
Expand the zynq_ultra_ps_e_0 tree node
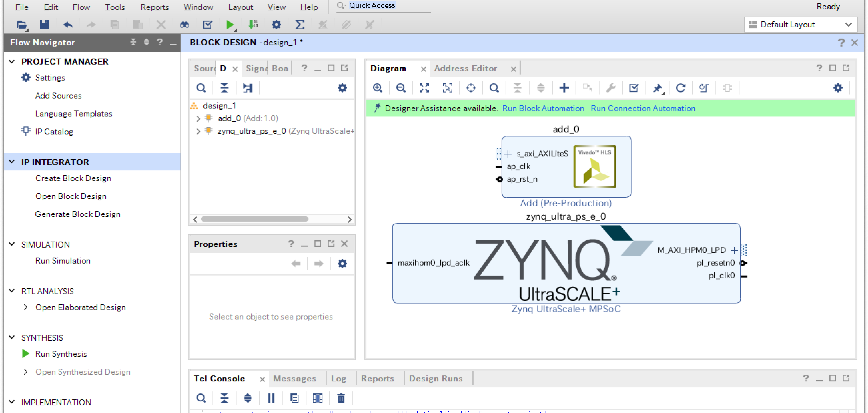(x=198, y=131)
